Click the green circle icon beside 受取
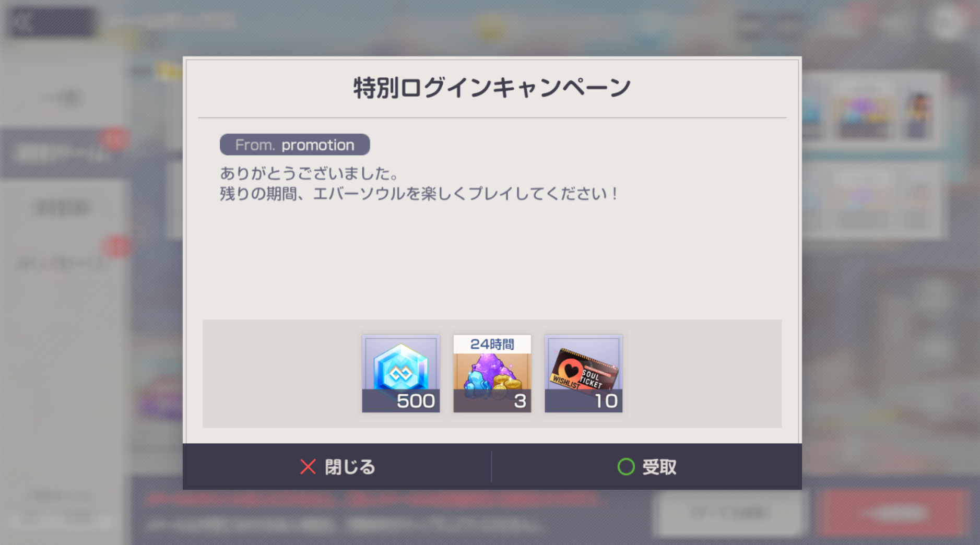 point(626,467)
